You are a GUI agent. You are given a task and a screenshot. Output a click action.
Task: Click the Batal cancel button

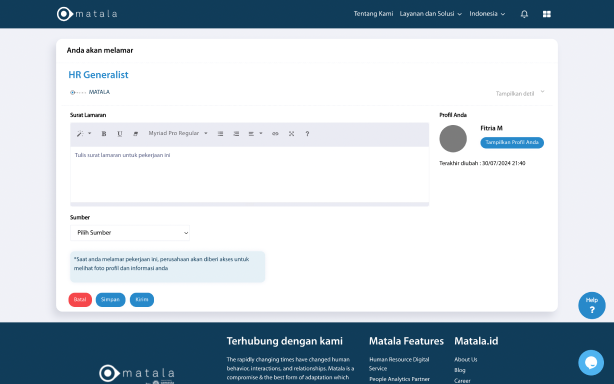click(x=80, y=300)
